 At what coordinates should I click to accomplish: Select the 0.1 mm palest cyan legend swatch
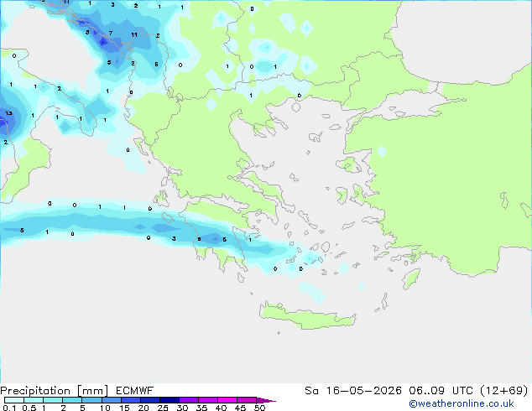14,400
